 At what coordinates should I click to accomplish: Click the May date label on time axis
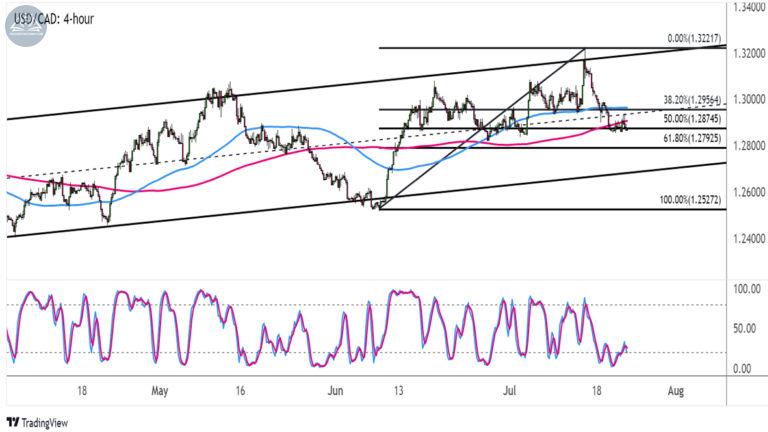coord(160,391)
